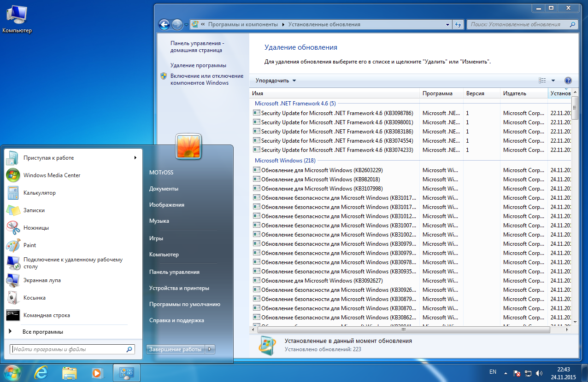Click the user account flower picture
588x382 pixels.
[x=188, y=146]
